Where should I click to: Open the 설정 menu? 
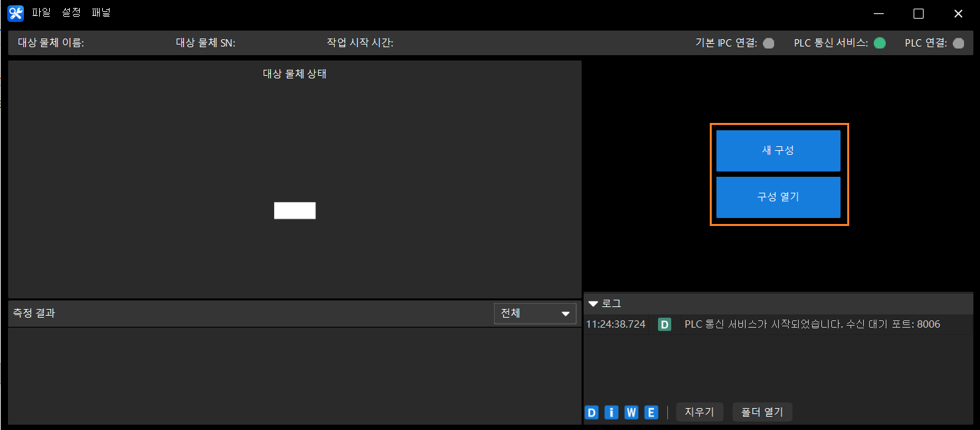pyautogui.click(x=71, y=13)
